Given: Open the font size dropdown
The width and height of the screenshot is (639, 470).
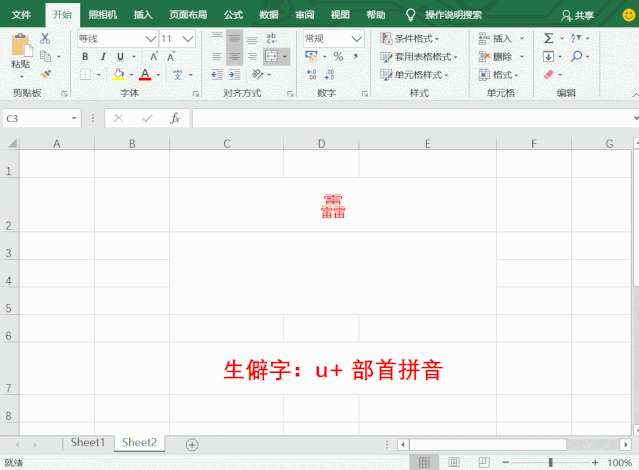Looking at the screenshot, I should 188,39.
